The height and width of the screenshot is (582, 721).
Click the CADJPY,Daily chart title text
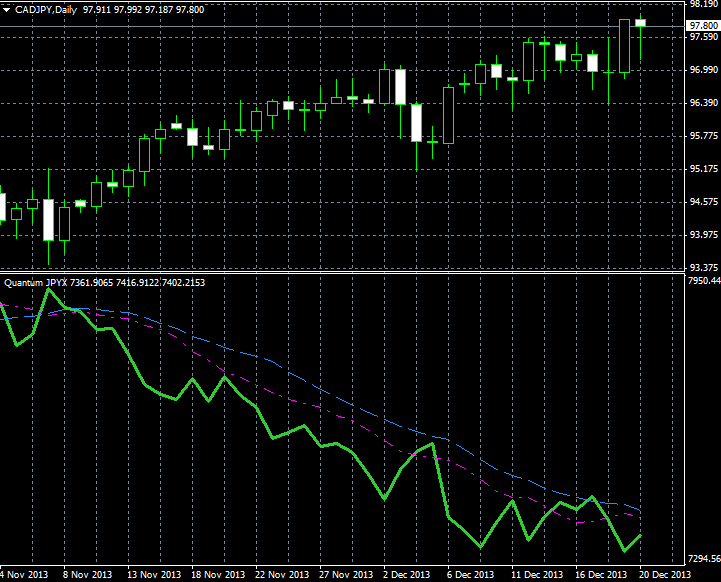[x=50, y=8]
